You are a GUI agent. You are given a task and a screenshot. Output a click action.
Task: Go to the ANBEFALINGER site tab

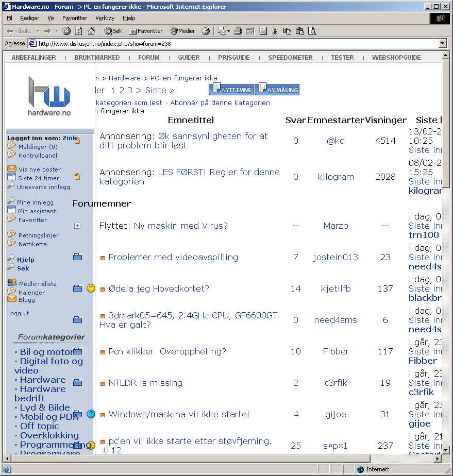click(x=33, y=57)
